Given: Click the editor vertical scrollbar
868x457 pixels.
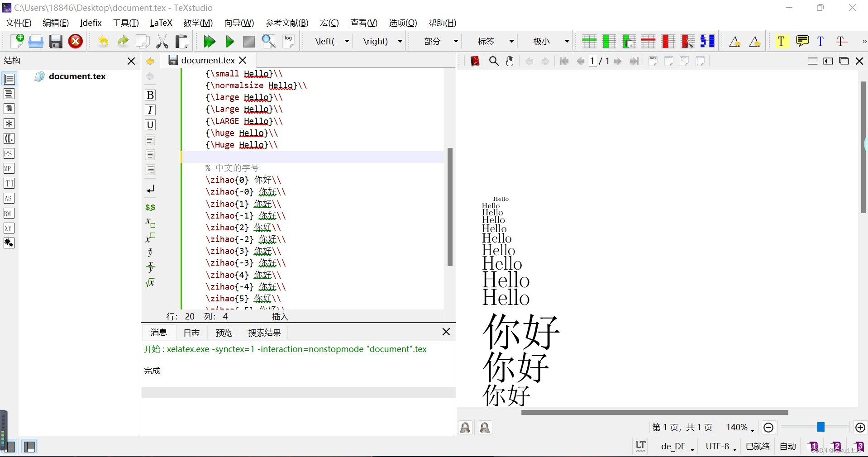Looking at the screenshot, I should [x=450, y=207].
